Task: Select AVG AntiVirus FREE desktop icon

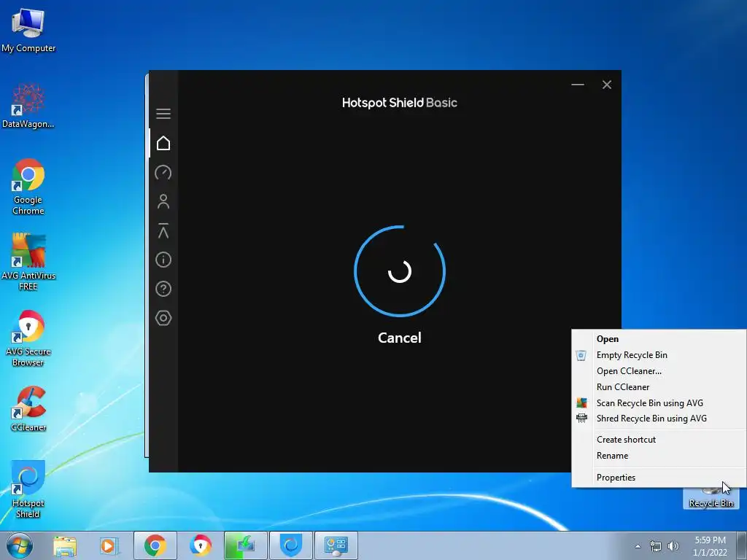Action: click(x=28, y=262)
